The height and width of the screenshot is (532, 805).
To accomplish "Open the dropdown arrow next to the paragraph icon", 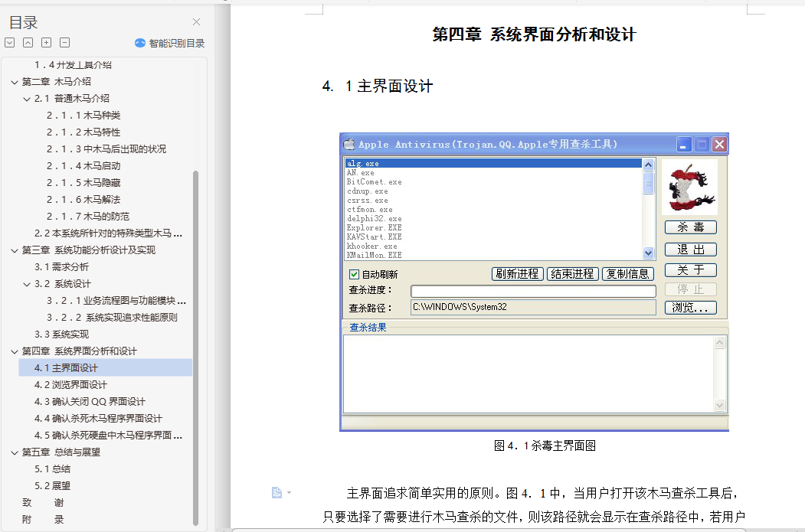I will [x=289, y=492].
